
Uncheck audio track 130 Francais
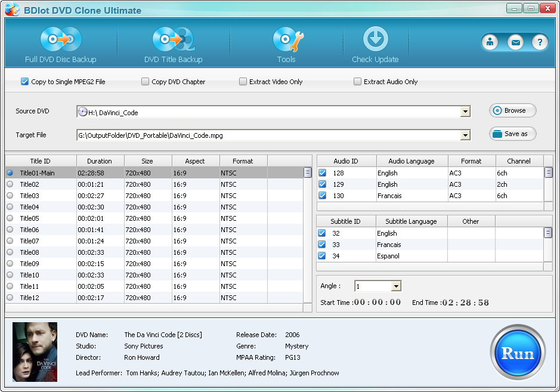click(x=322, y=196)
